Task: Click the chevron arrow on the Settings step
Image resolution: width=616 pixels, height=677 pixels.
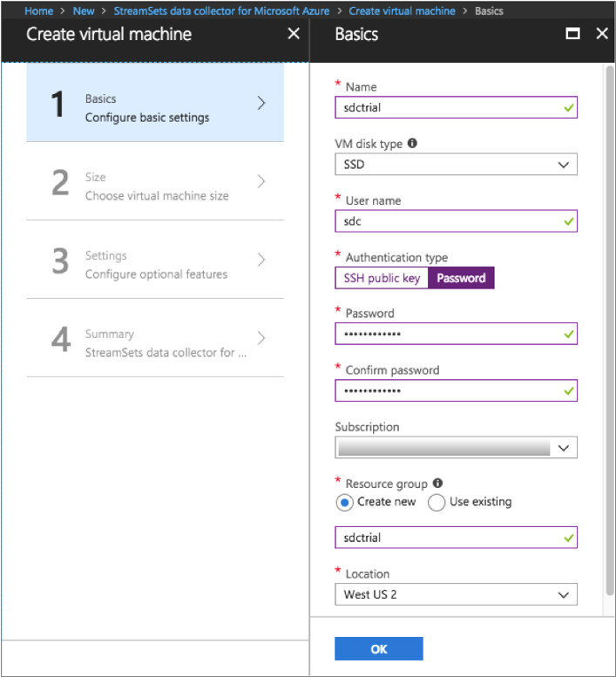Action: [x=261, y=260]
